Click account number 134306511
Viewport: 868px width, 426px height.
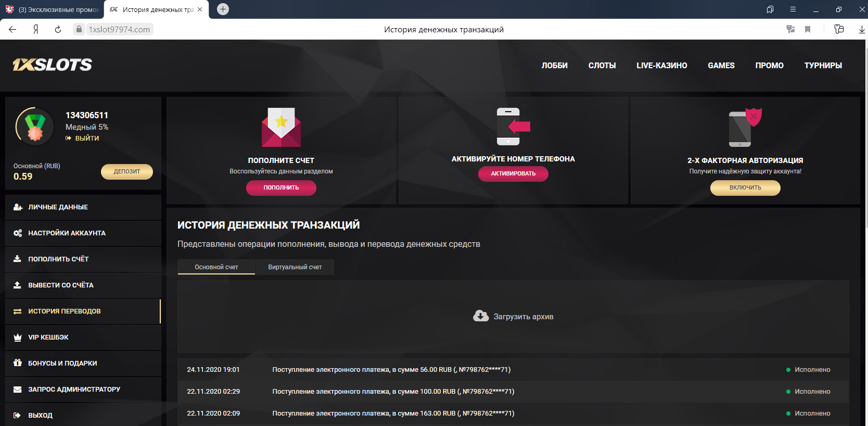click(87, 115)
